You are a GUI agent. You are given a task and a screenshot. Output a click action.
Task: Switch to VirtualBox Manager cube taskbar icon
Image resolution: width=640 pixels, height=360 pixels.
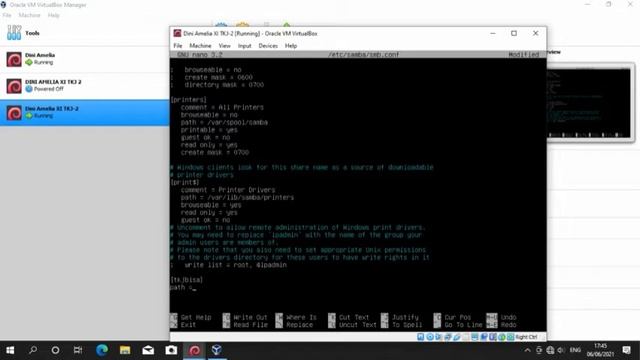pos(217,350)
